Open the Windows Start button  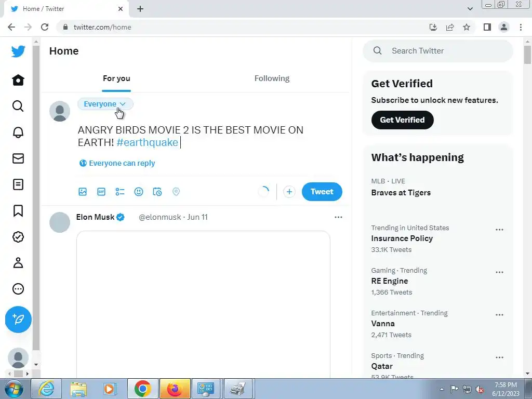coord(14,389)
